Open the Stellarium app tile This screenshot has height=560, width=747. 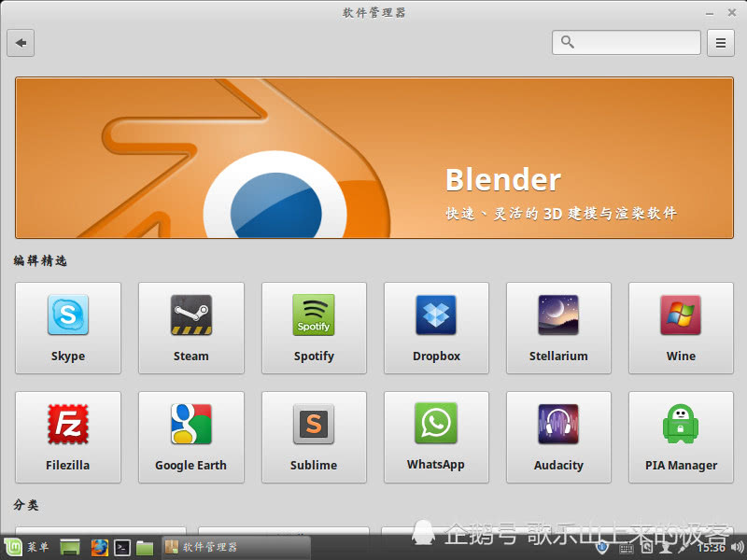coord(558,329)
